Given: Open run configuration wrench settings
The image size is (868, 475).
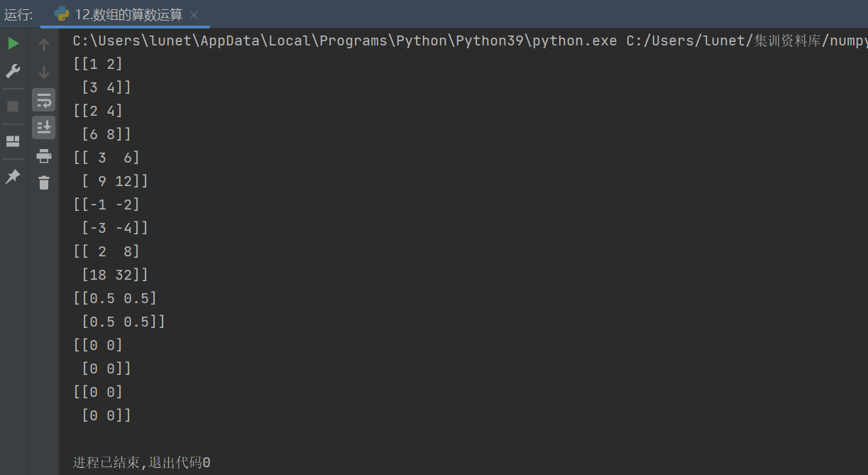Looking at the screenshot, I should pos(13,71).
